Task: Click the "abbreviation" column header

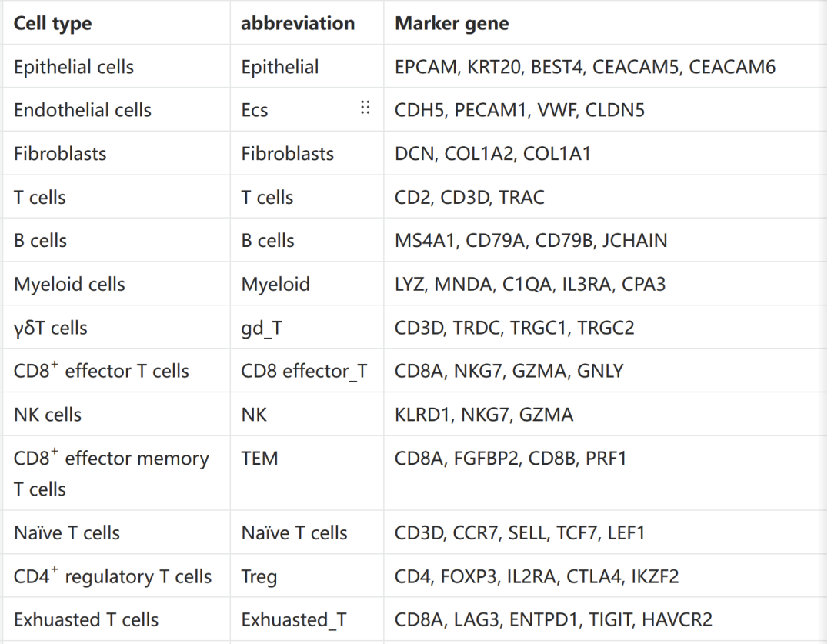Action: click(298, 24)
